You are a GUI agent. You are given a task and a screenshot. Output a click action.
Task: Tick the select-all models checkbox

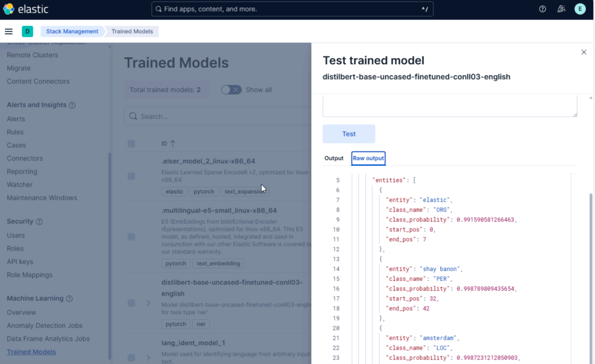[131, 144]
